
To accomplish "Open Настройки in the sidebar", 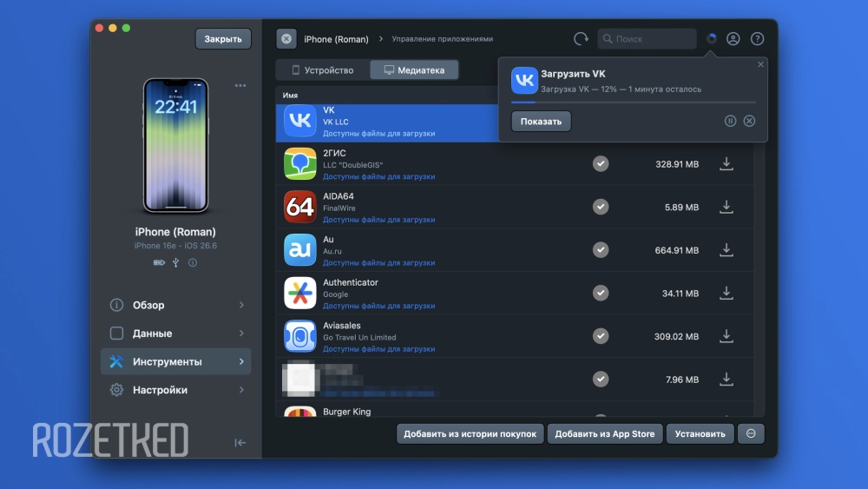I will click(x=175, y=390).
